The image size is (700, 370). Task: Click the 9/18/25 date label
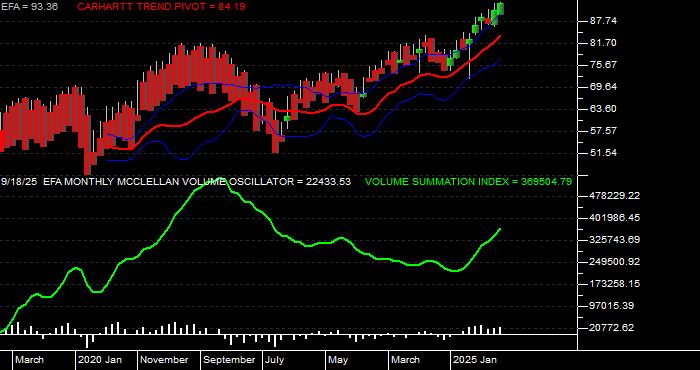coord(20,182)
